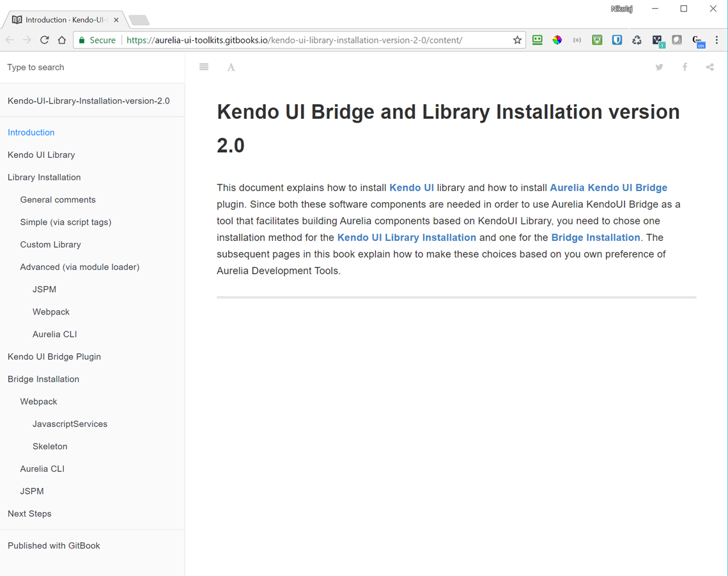Bookmark page with star icon
728x576 pixels.
point(517,40)
